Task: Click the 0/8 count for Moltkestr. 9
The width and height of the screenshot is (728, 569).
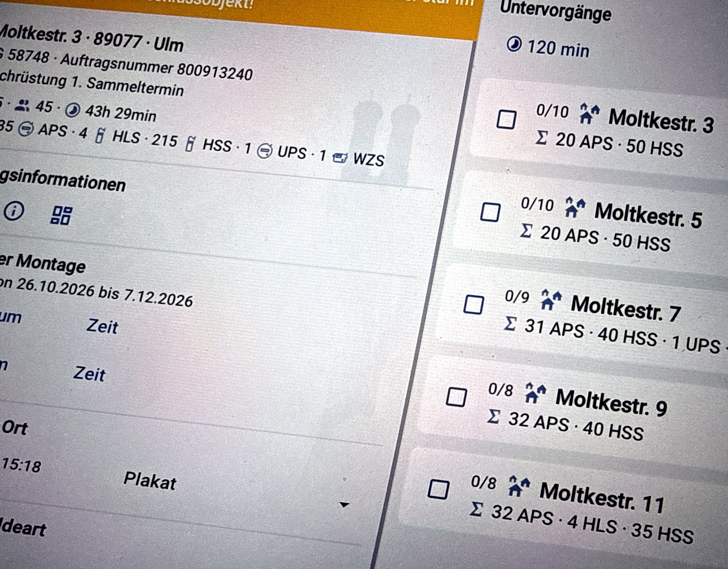Action: tap(501, 389)
